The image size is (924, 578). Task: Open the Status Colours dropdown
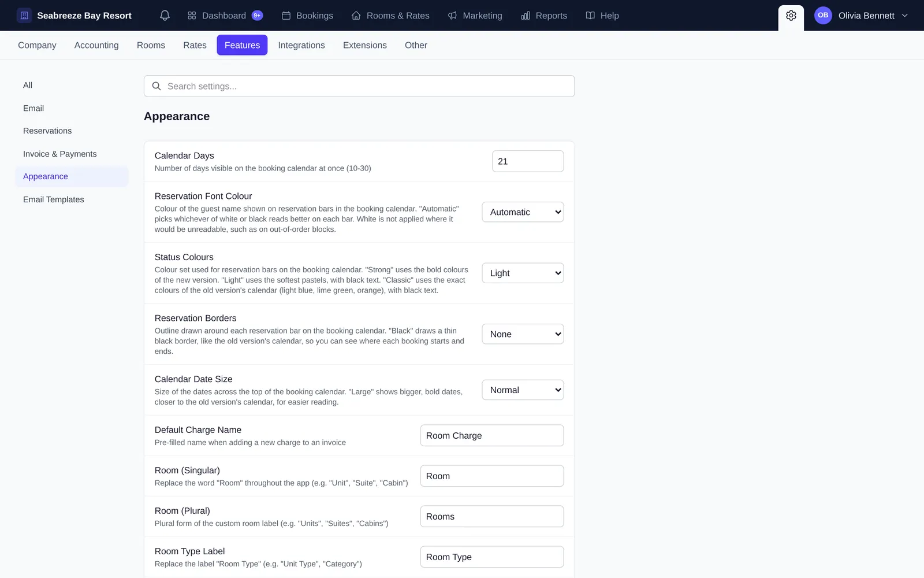[x=523, y=273]
